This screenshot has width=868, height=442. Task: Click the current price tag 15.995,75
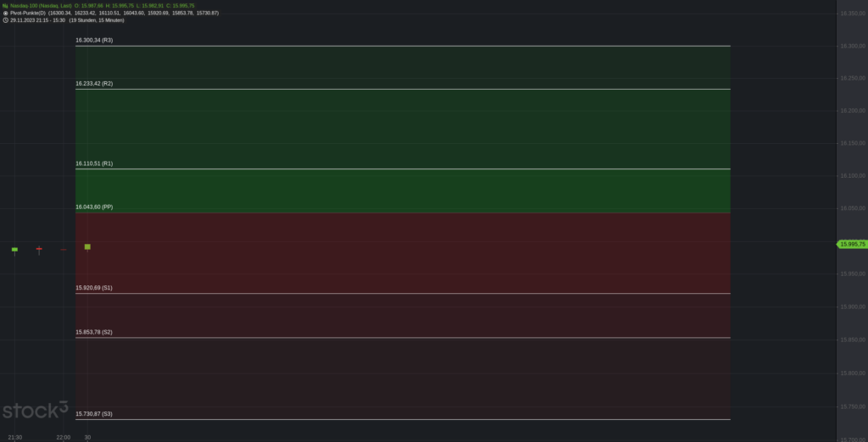852,245
